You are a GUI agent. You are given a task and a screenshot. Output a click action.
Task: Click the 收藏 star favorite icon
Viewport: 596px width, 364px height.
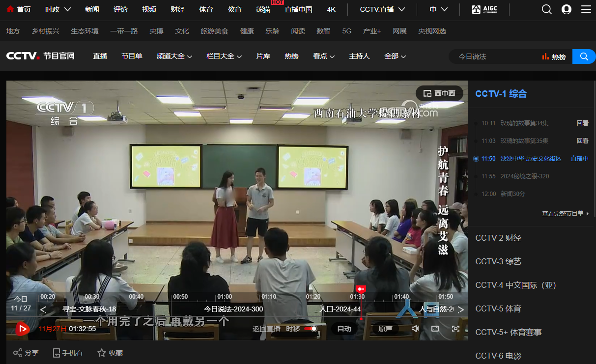[x=102, y=353]
